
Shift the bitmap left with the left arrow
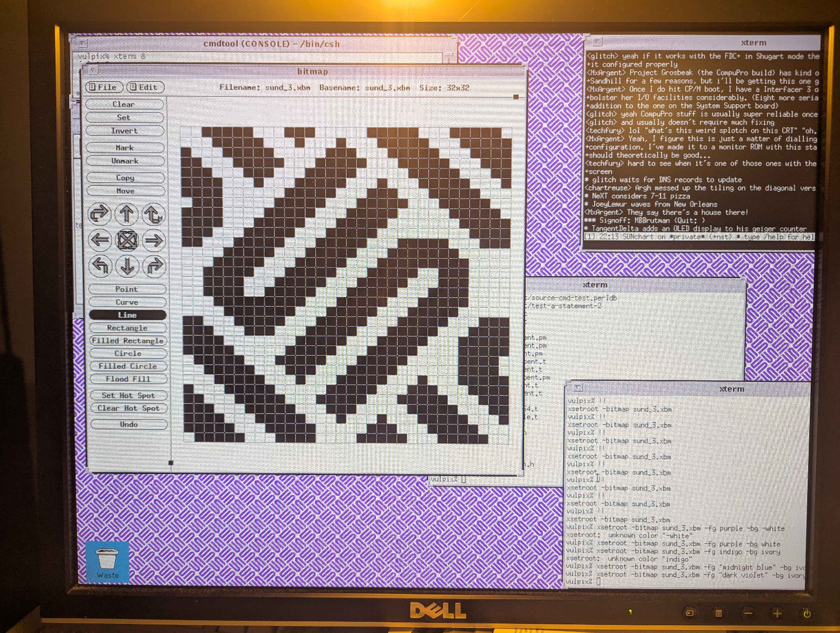[100, 240]
